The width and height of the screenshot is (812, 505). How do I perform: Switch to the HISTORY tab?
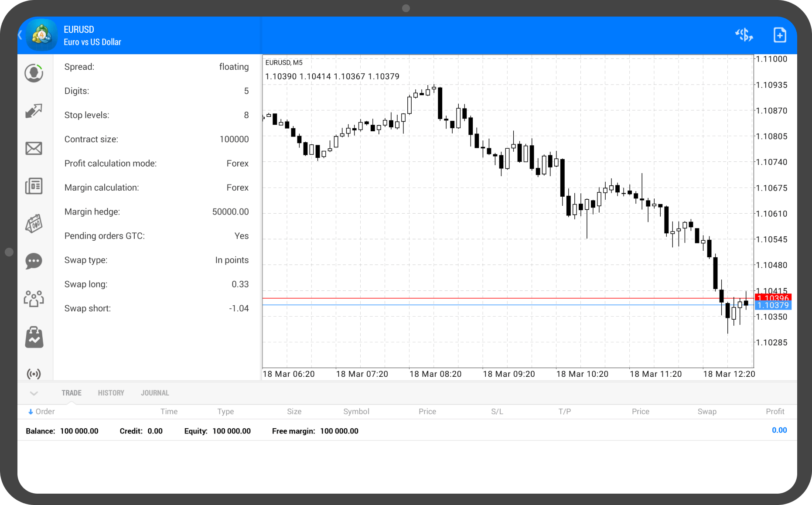[111, 393]
